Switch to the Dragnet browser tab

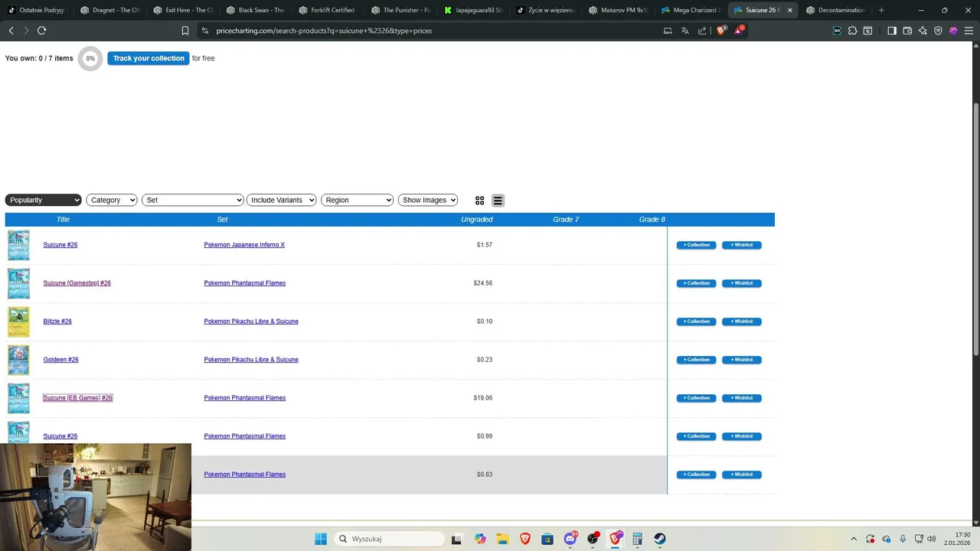[110, 10]
